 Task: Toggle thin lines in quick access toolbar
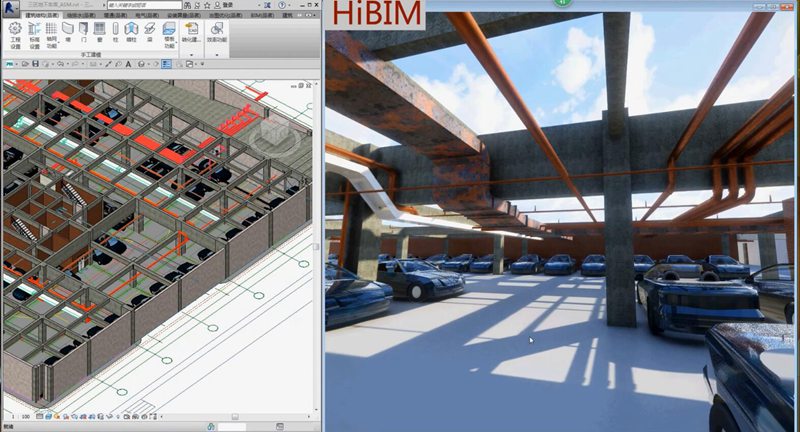coord(166,64)
